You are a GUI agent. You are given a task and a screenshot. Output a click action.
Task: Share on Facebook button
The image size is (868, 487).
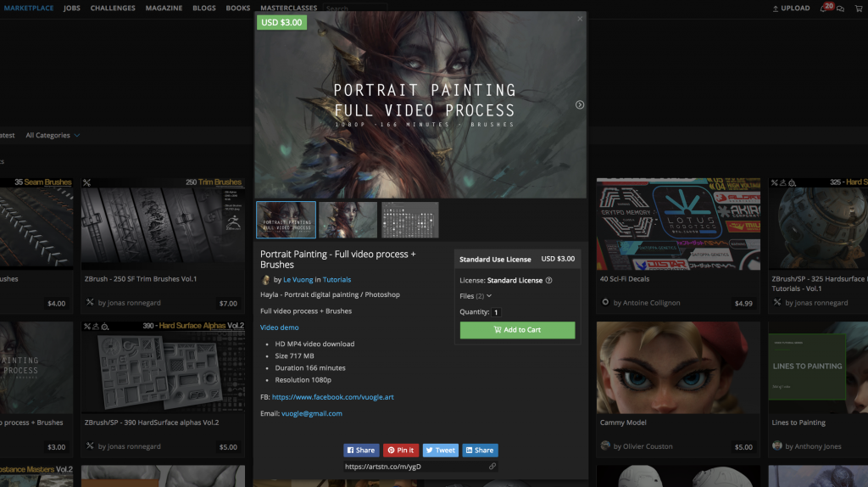(361, 451)
